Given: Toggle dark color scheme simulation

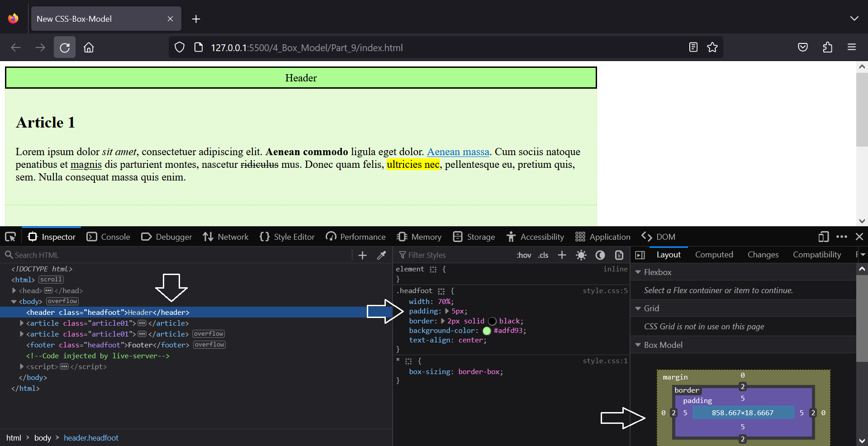Looking at the screenshot, I should pyautogui.click(x=600, y=255).
